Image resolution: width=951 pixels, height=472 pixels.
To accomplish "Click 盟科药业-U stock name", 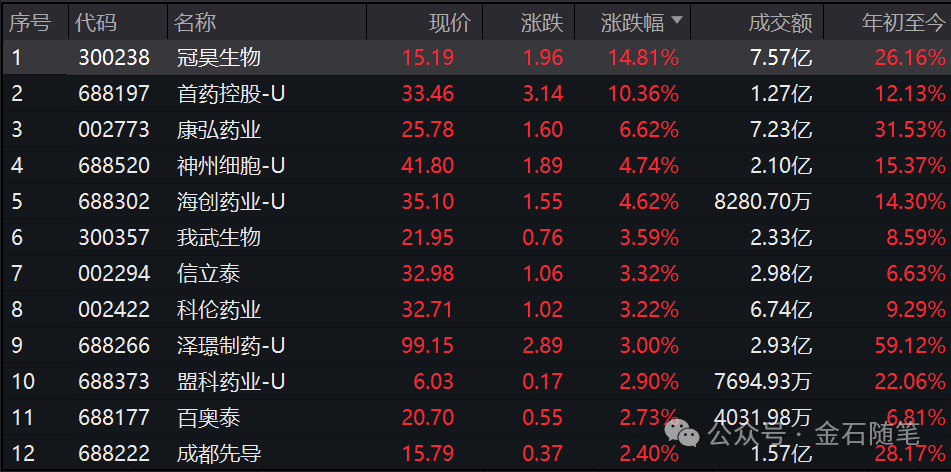I will [x=231, y=382].
